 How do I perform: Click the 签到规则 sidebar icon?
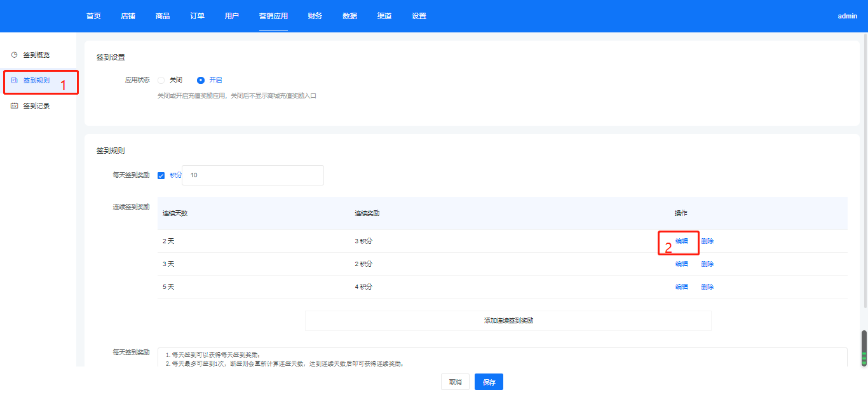click(x=14, y=81)
